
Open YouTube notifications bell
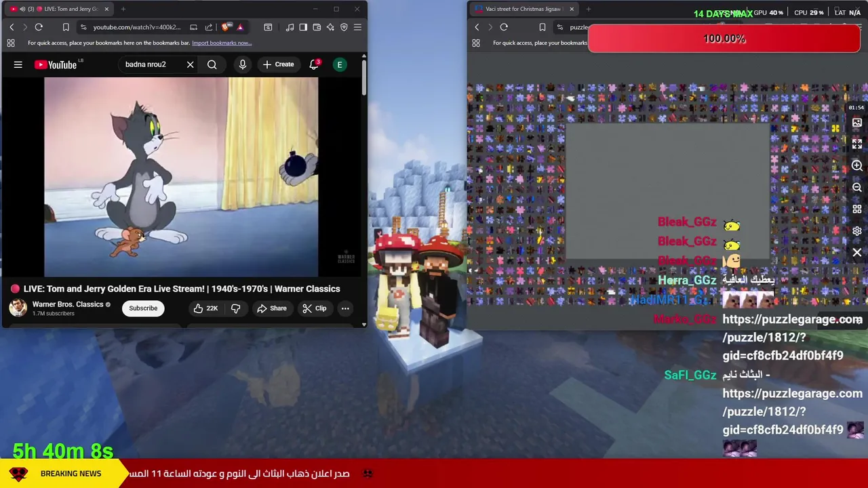314,64
